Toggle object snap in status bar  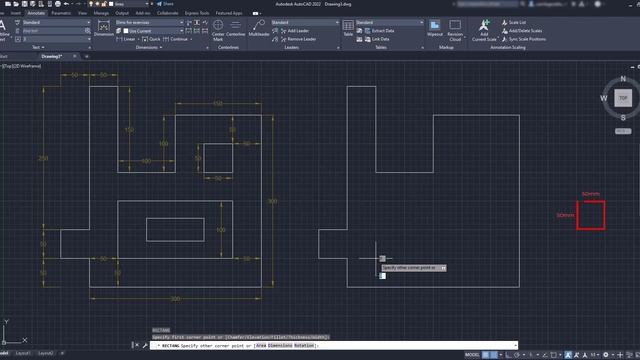554,355
